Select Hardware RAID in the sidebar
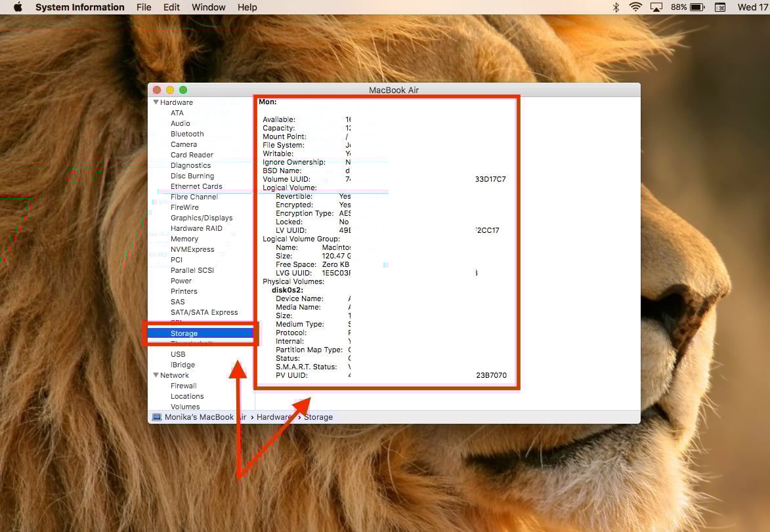This screenshot has width=770, height=532. point(196,228)
